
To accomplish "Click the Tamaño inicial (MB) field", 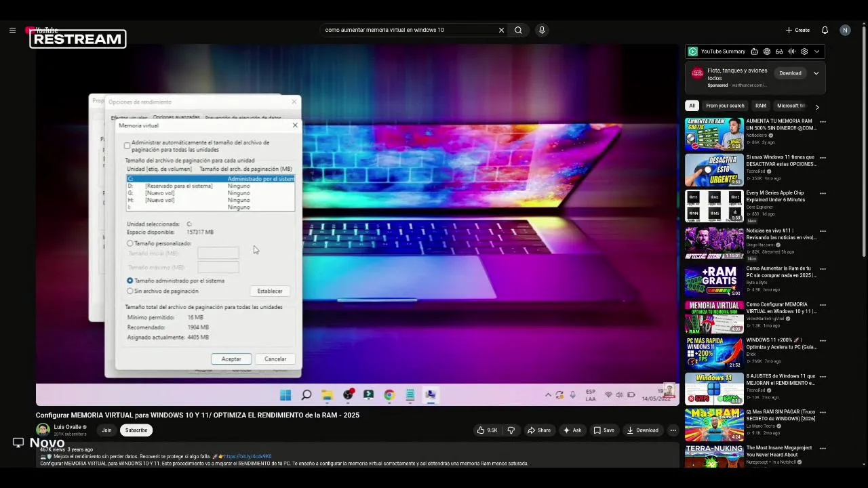I will click(x=218, y=253).
